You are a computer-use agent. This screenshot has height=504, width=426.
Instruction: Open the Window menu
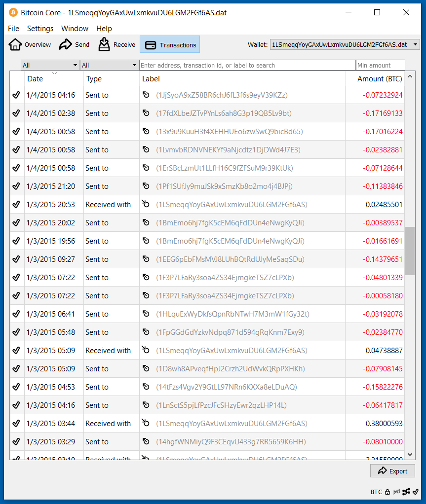point(75,28)
